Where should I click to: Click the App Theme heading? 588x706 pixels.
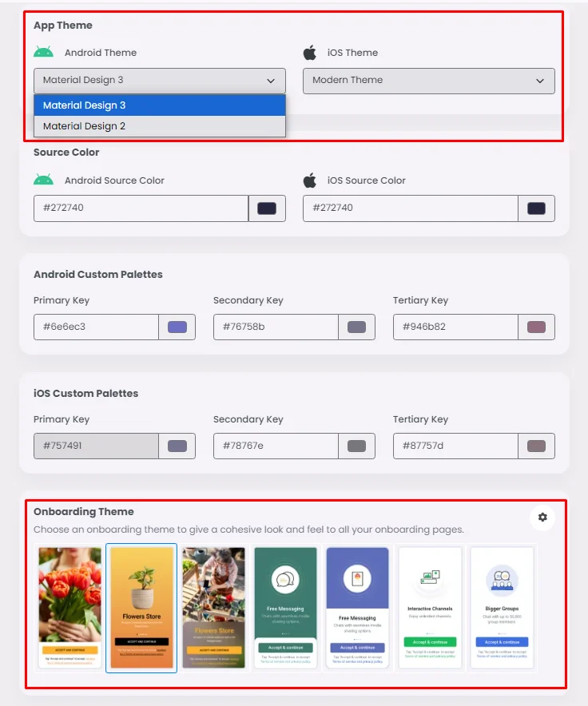62,26
